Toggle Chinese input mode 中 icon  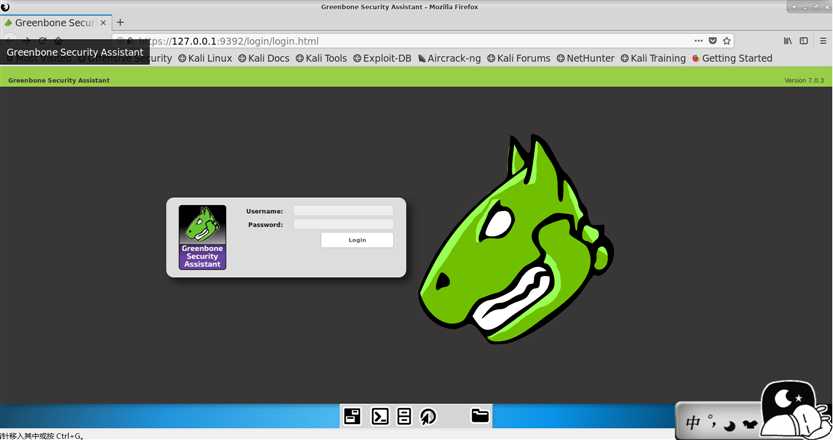coord(693,423)
